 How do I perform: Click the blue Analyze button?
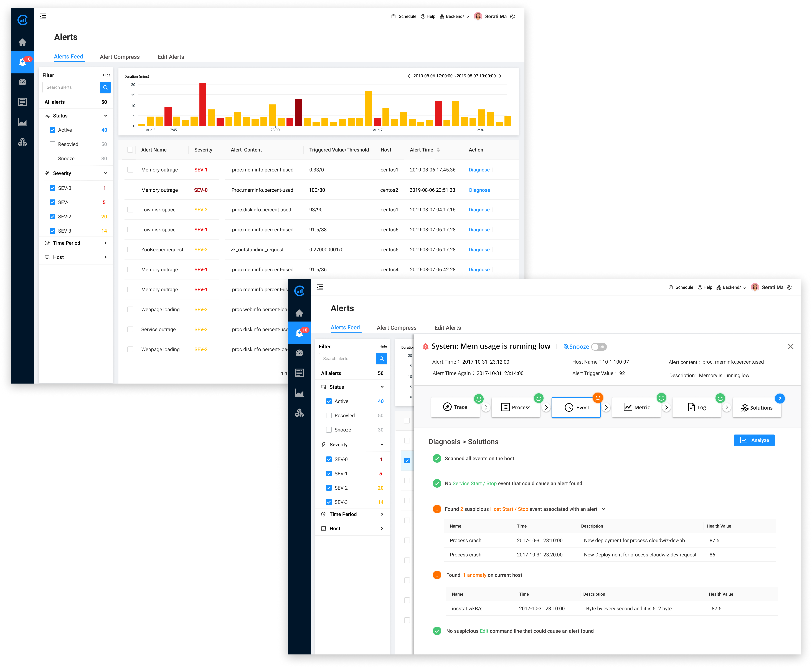point(754,440)
